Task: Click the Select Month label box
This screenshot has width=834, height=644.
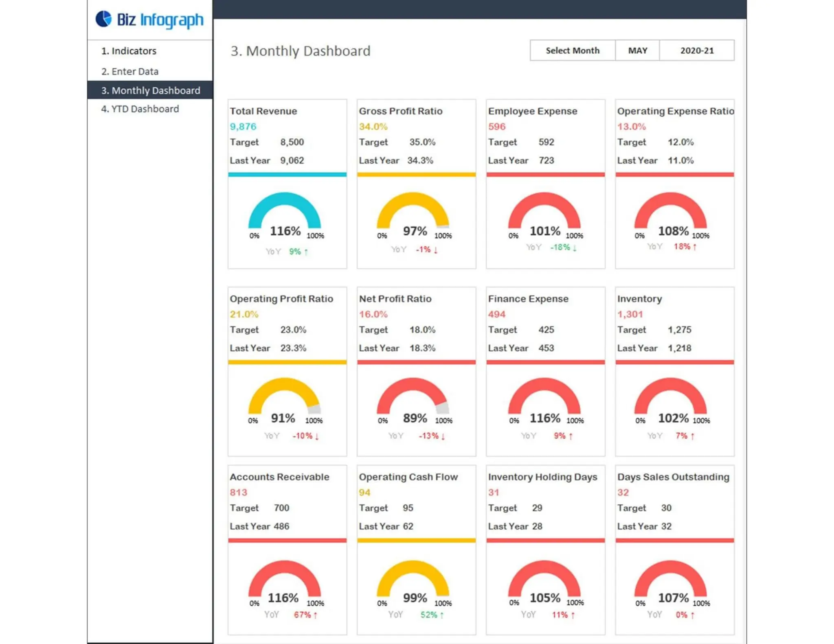Action: [x=572, y=50]
